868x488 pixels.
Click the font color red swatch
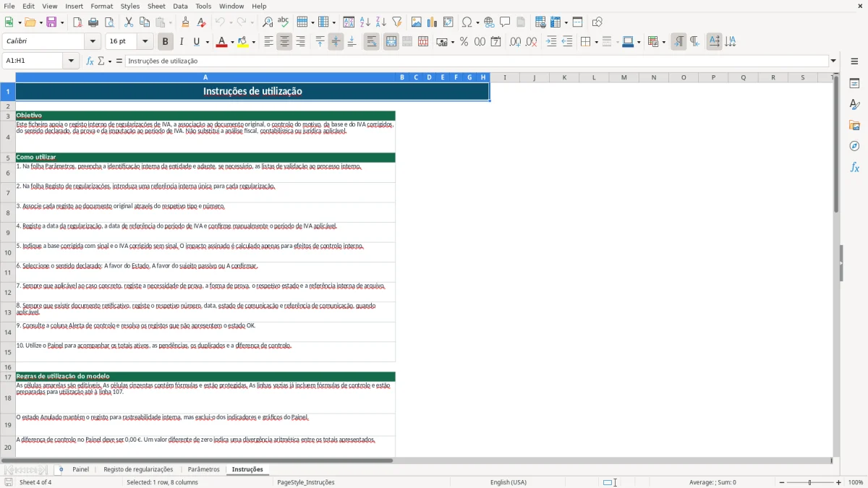(x=221, y=42)
